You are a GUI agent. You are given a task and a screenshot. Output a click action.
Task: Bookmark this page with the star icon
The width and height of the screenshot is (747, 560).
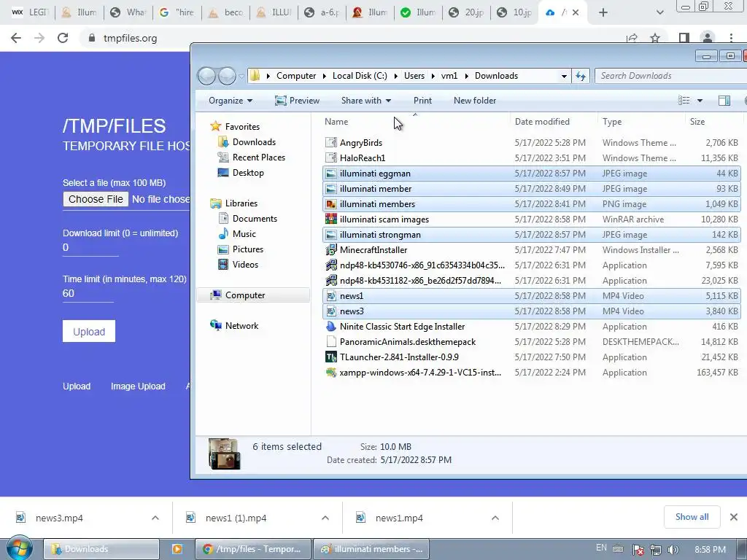click(655, 38)
